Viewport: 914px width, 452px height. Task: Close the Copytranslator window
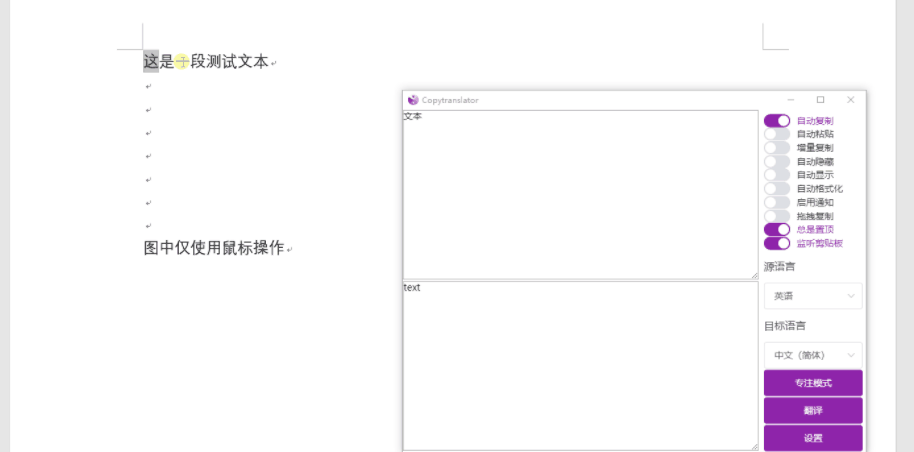(850, 100)
